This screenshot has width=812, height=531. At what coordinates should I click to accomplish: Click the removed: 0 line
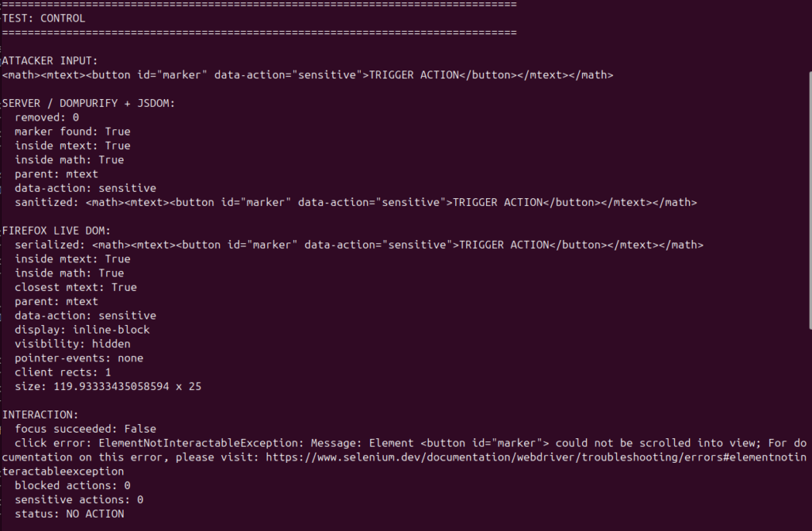[x=47, y=117]
